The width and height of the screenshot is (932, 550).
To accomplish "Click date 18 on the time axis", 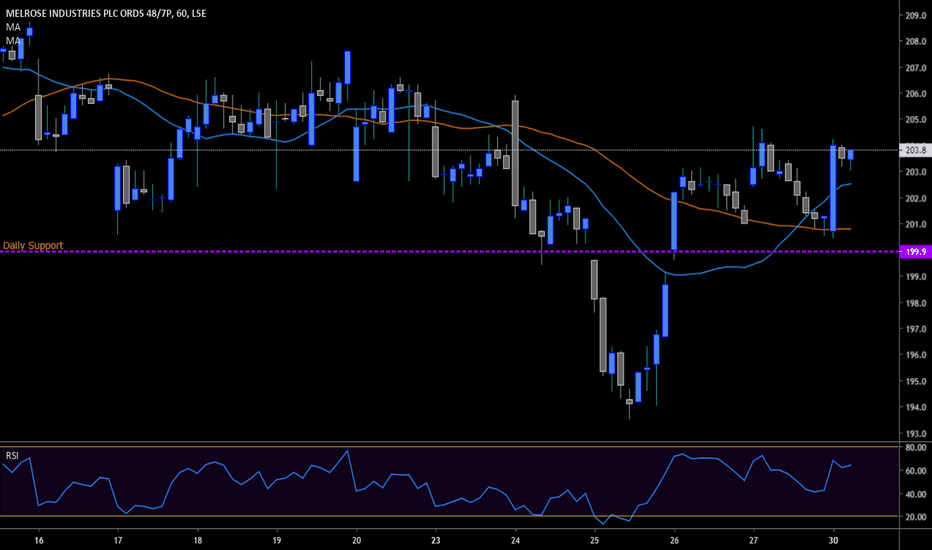I will click(197, 540).
